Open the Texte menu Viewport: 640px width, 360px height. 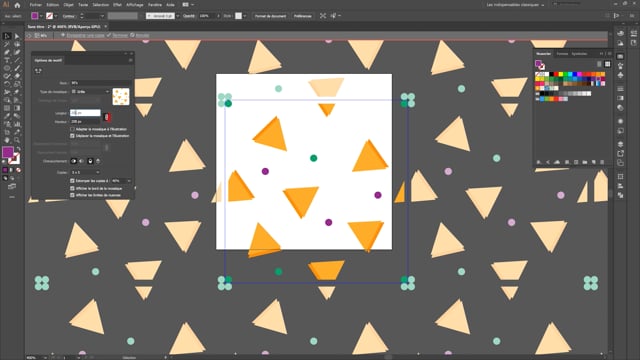[x=83, y=5]
